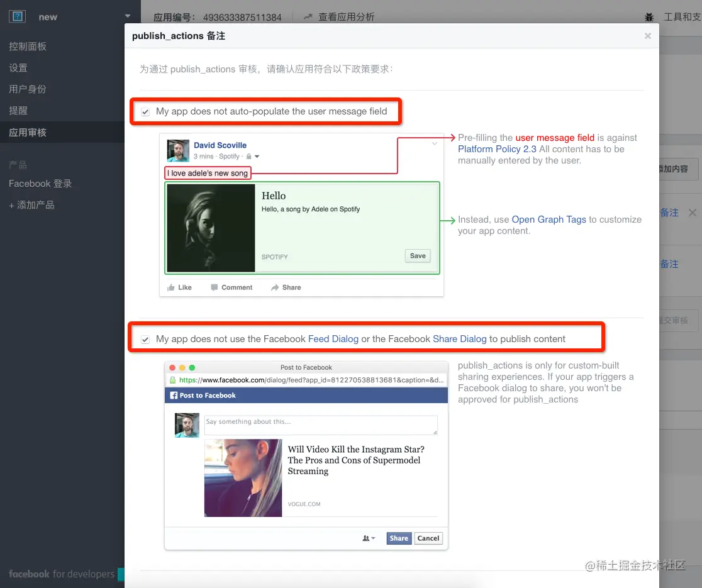Click the privacy lock icon in the post
This screenshot has width=702, height=588.
tap(249, 156)
